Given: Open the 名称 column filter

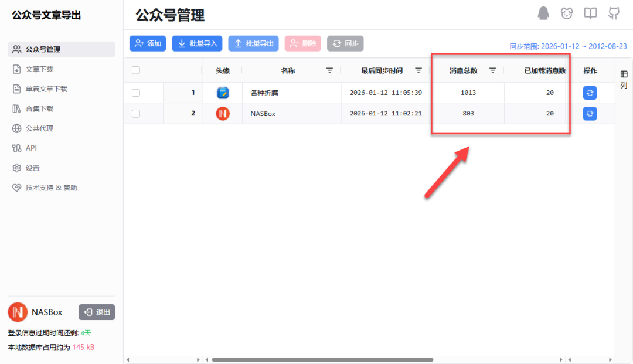Looking at the screenshot, I should [329, 70].
